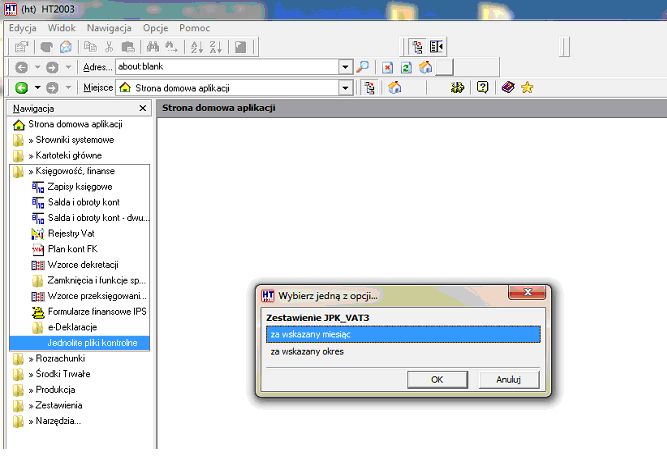Viewport: 667px width, 466px height.
Task: Select 'za wskazany miesiąc' option
Action: (403, 334)
